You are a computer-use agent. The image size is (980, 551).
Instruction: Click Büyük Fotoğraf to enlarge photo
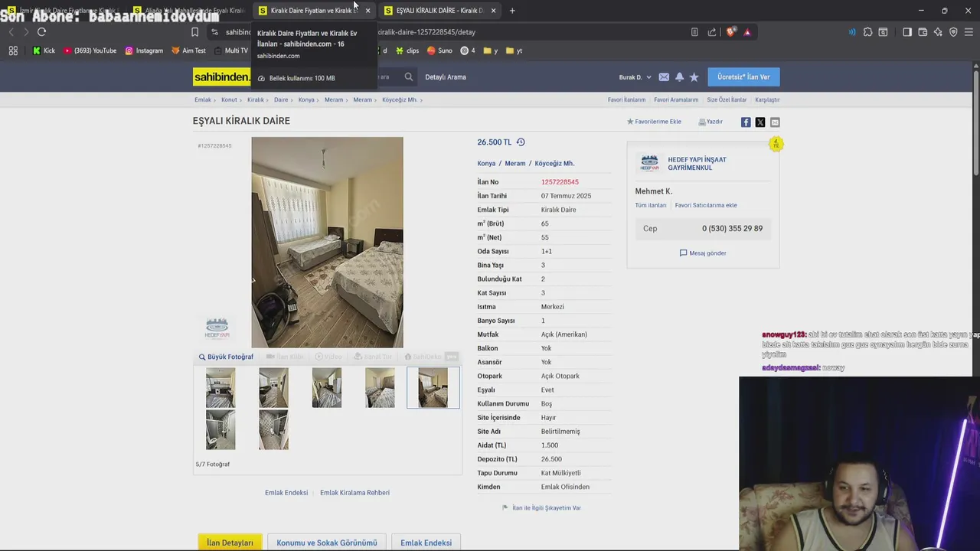[x=226, y=357]
